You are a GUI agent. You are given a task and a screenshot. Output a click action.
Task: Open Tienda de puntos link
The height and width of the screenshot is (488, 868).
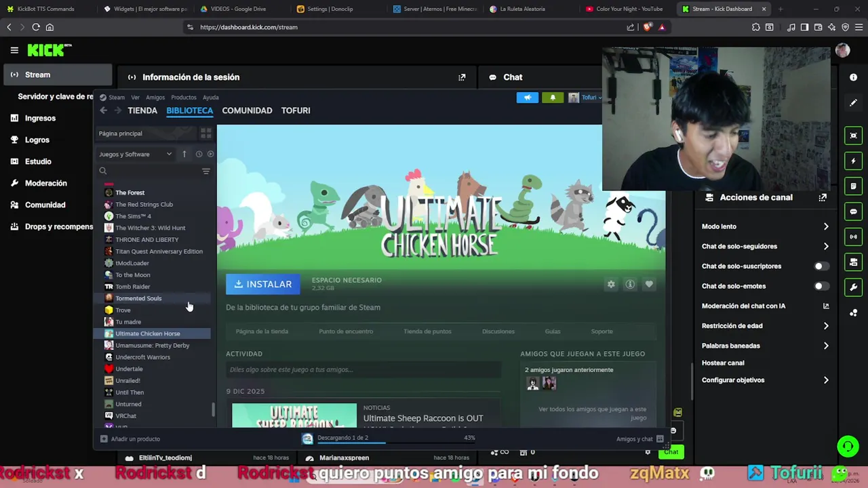tap(427, 331)
